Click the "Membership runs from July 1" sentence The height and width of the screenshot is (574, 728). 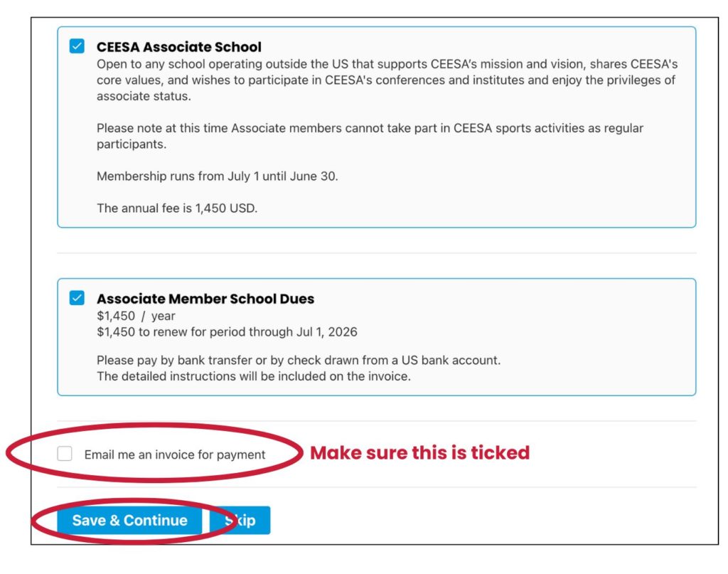point(217,176)
